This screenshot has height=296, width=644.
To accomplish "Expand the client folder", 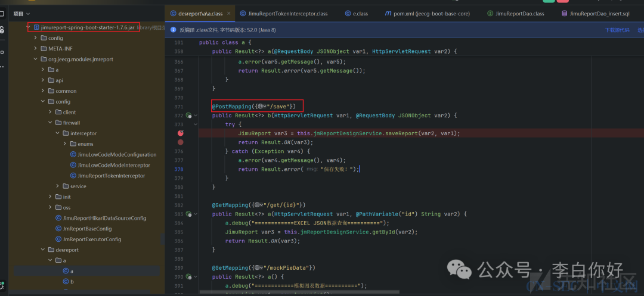I will point(50,112).
